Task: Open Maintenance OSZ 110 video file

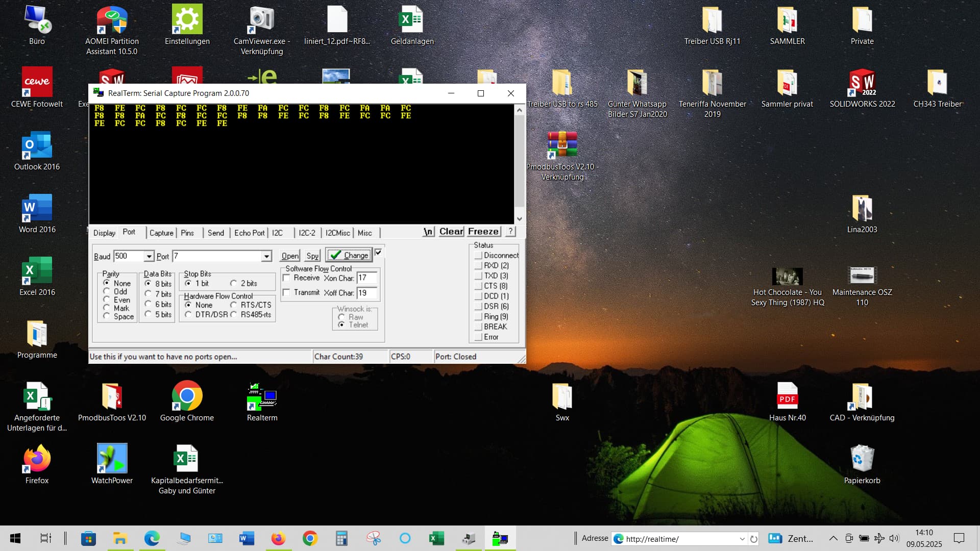Action: tap(862, 286)
